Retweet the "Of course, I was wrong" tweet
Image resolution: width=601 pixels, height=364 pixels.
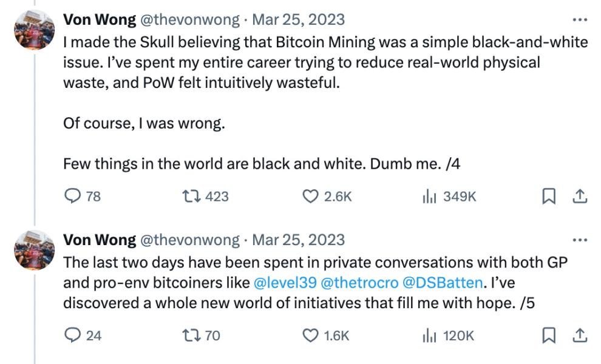(190, 197)
